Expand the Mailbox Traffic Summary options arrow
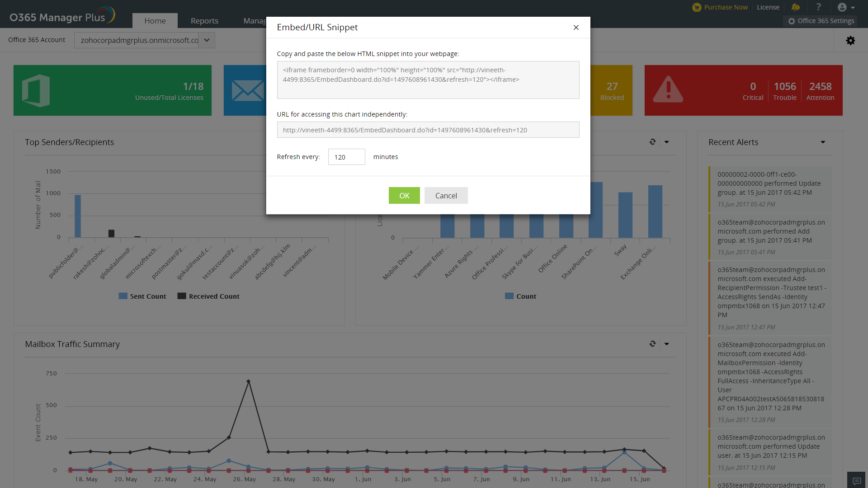 [666, 344]
